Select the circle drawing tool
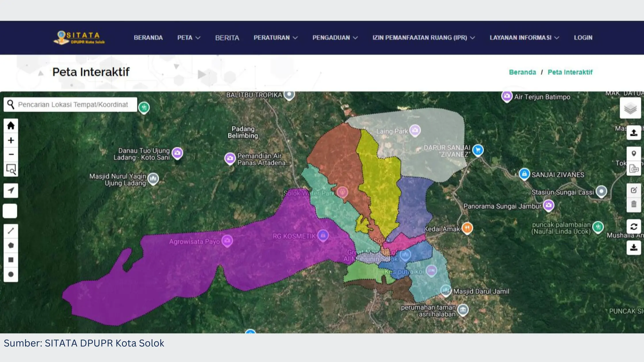Image resolution: width=644 pixels, height=362 pixels. click(x=11, y=274)
